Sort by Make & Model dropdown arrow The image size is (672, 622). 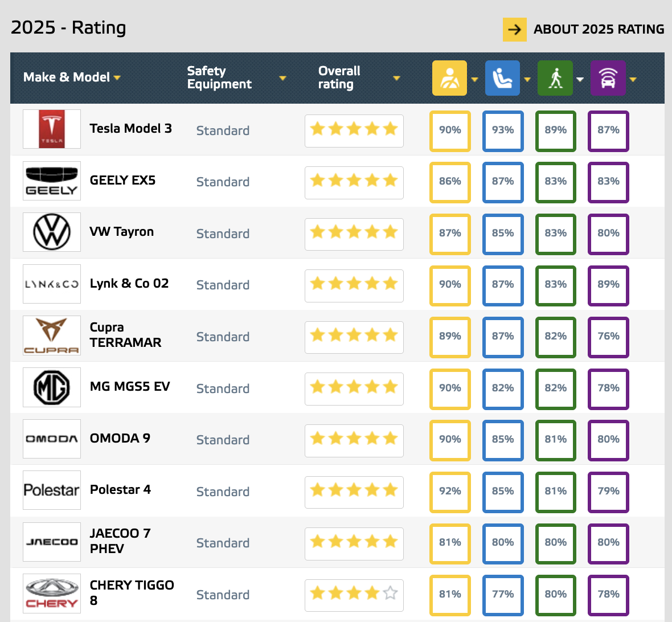tap(117, 78)
